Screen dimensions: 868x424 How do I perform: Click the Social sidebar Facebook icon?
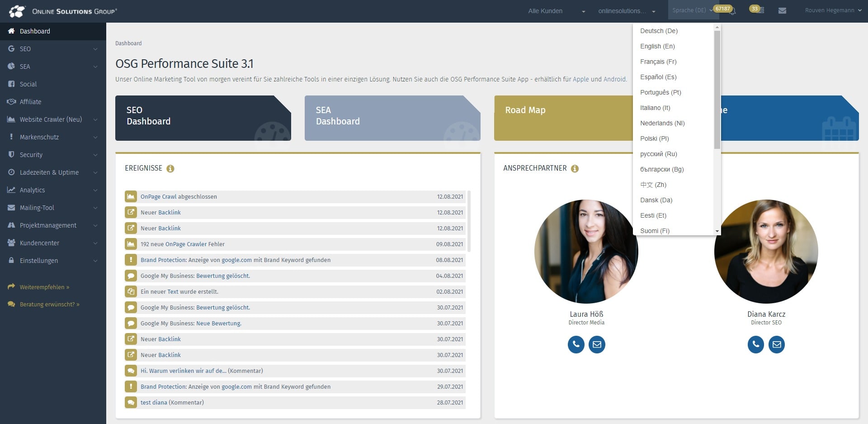coord(11,84)
